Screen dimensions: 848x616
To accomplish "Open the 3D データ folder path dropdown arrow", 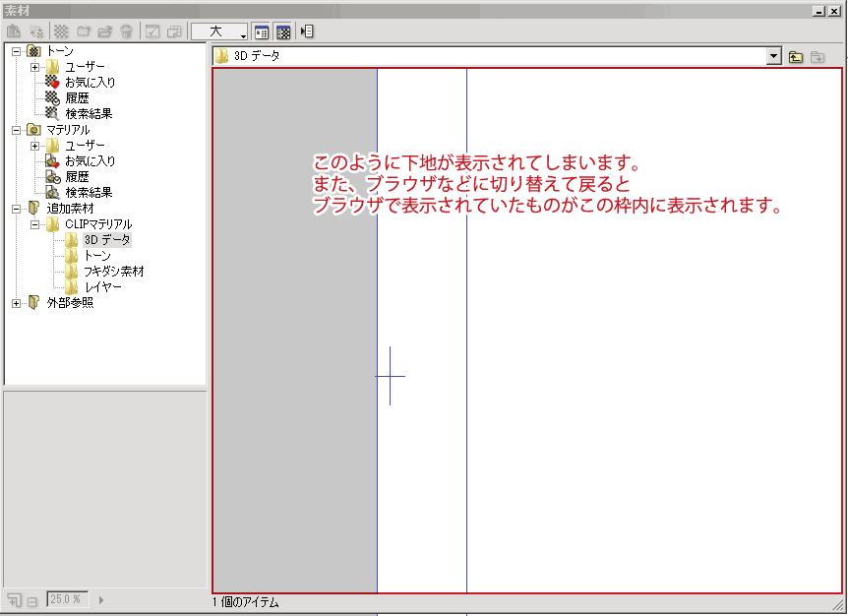I will point(773,57).
